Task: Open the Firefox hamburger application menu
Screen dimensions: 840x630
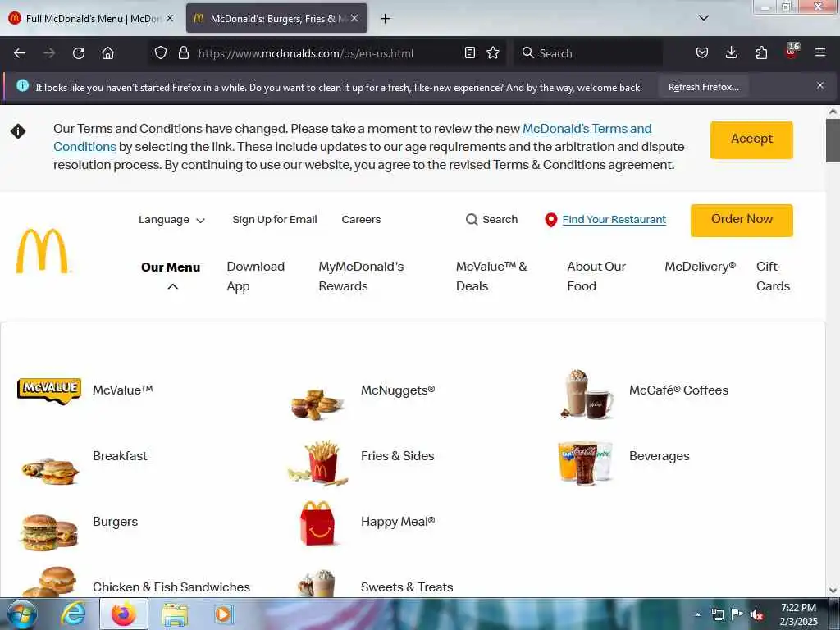Action: point(820,52)
